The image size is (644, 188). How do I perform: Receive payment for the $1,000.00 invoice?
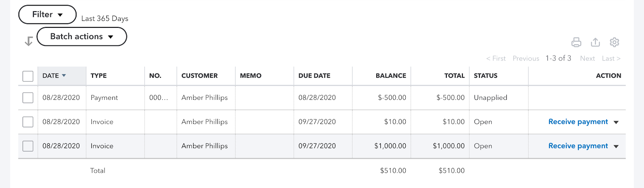tap(578, 146)
